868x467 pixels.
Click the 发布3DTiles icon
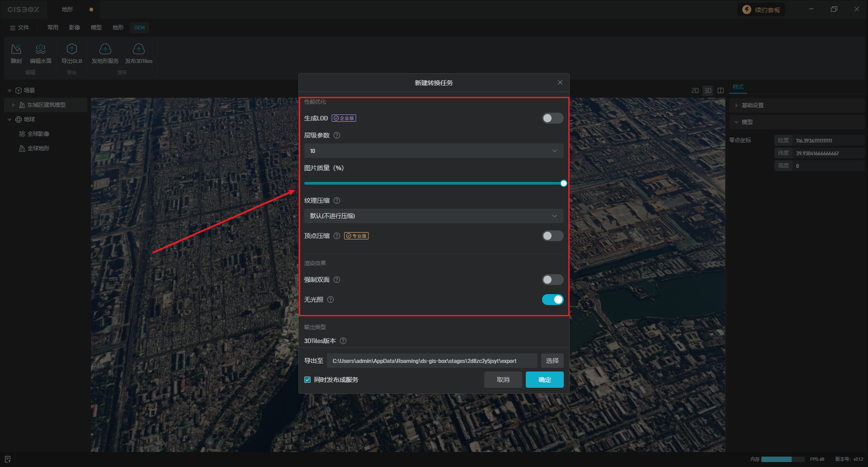coord(138,49)
